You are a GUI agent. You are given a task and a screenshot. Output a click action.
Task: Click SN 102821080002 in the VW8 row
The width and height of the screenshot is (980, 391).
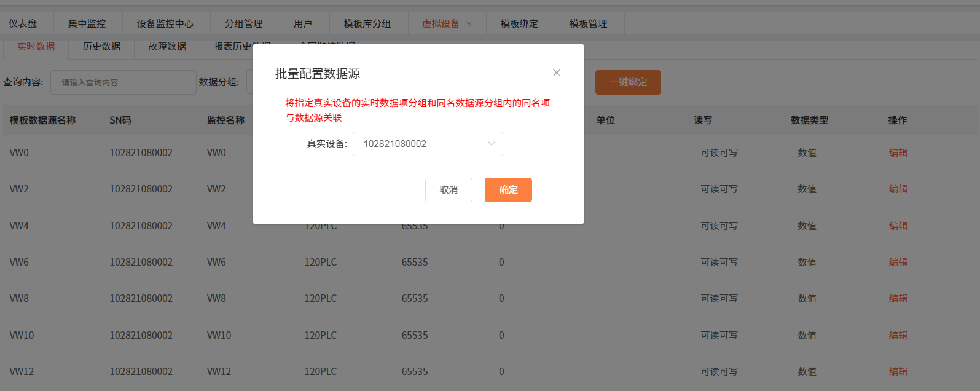[x=141, y=298]
